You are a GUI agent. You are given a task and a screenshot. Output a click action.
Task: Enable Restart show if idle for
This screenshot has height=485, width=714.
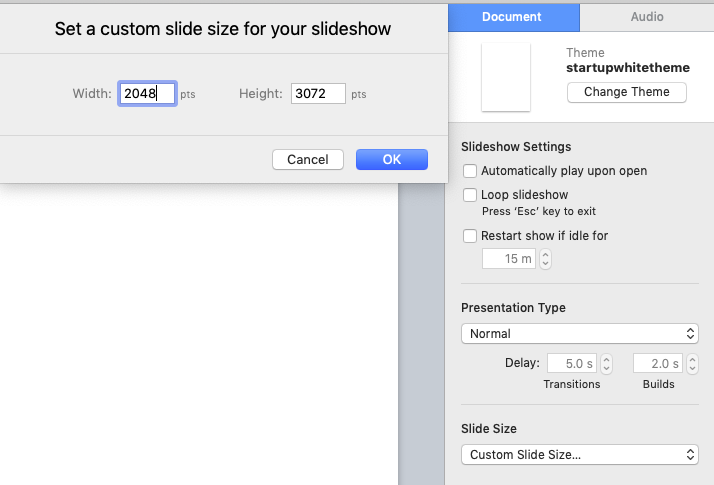470,236
